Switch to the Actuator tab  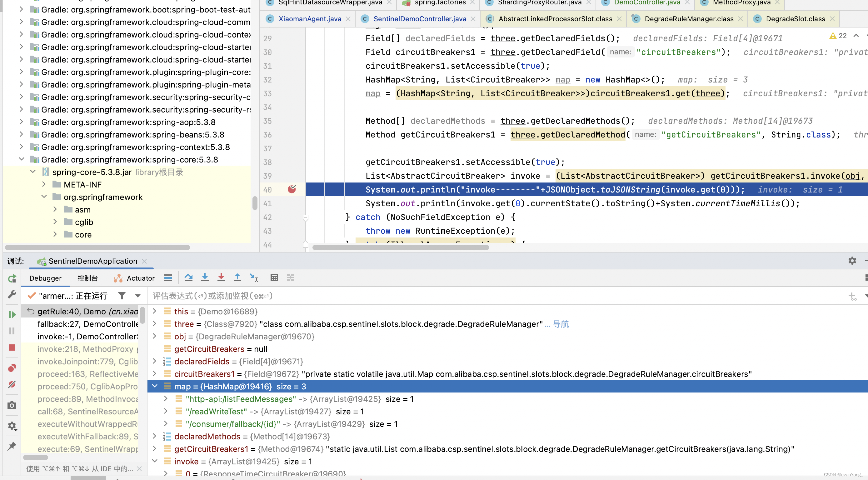tap(134, 278)
